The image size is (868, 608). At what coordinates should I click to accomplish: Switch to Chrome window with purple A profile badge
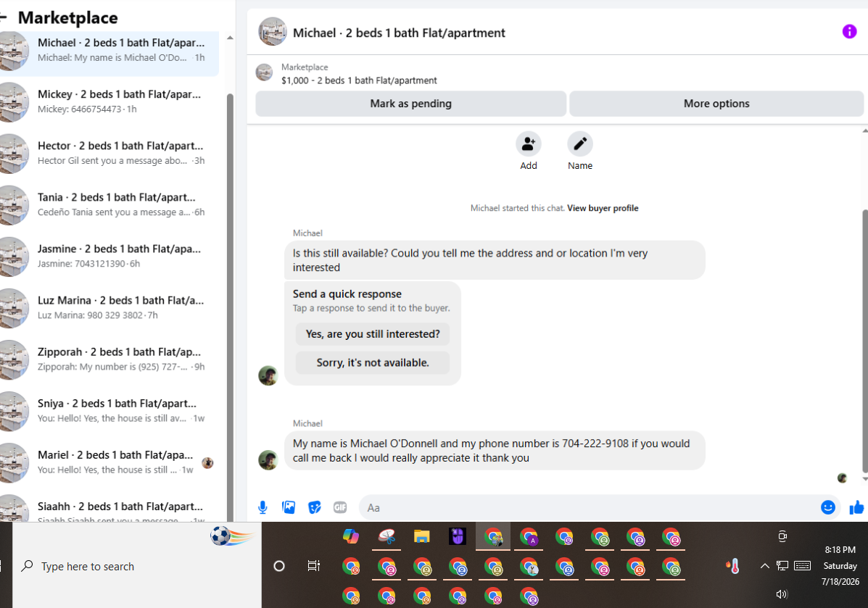pos(529,537)
